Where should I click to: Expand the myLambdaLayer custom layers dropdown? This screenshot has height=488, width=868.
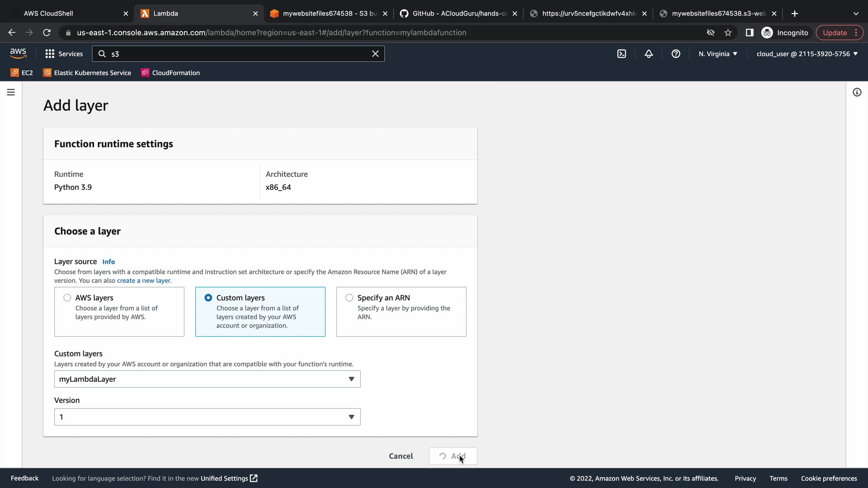coord(207,379)
